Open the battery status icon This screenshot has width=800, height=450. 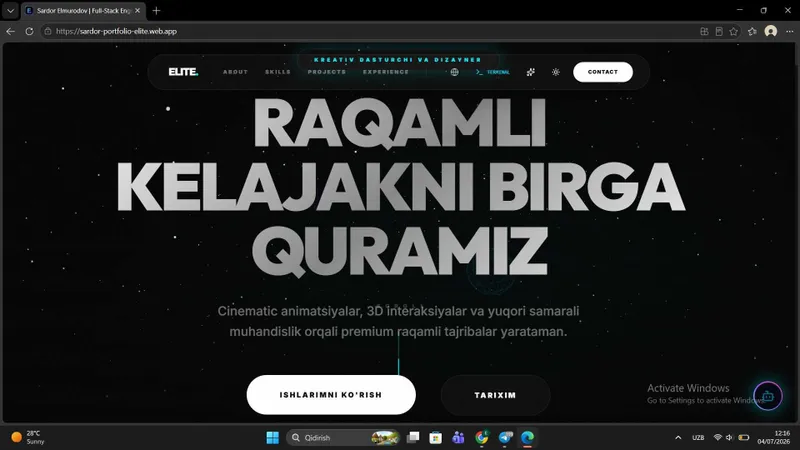click(x=744, y=437)
